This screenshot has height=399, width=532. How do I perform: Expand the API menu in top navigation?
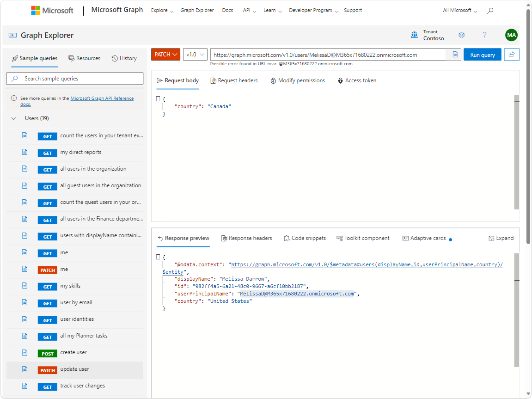(250, 11)
